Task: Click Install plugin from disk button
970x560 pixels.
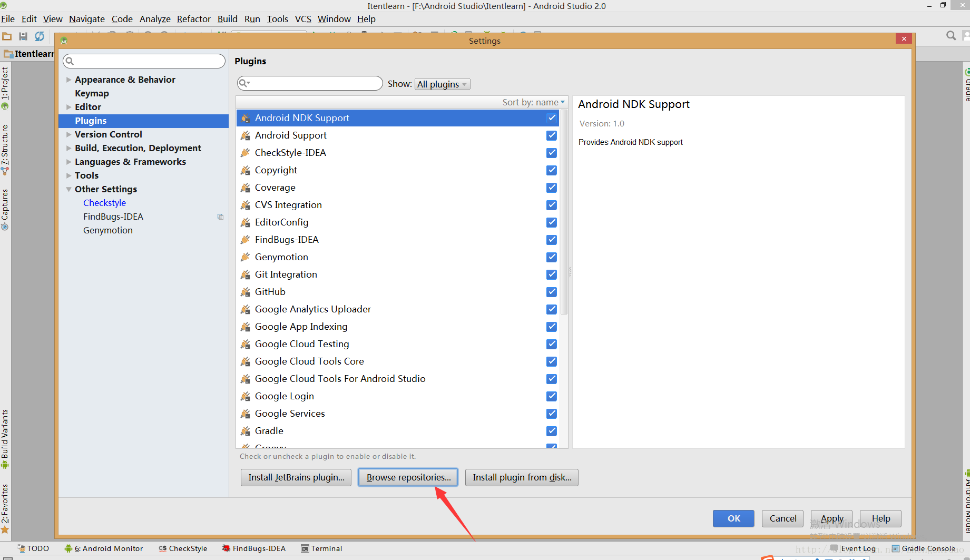Action: coord(522,477)
